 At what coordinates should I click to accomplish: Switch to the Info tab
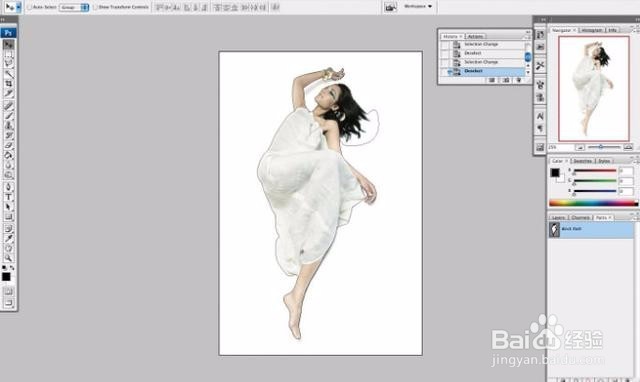click(613, 30)
